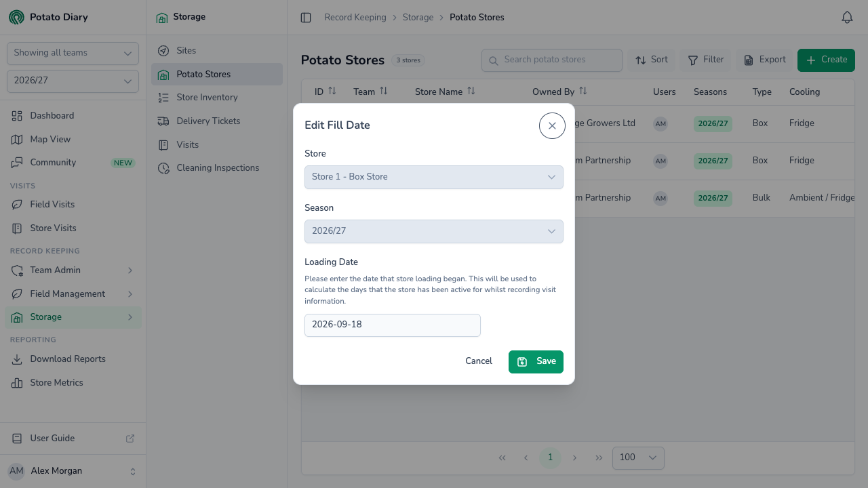
Task: Select Potato Stores in Storage submenu
Action: click(x=217, y=75)
